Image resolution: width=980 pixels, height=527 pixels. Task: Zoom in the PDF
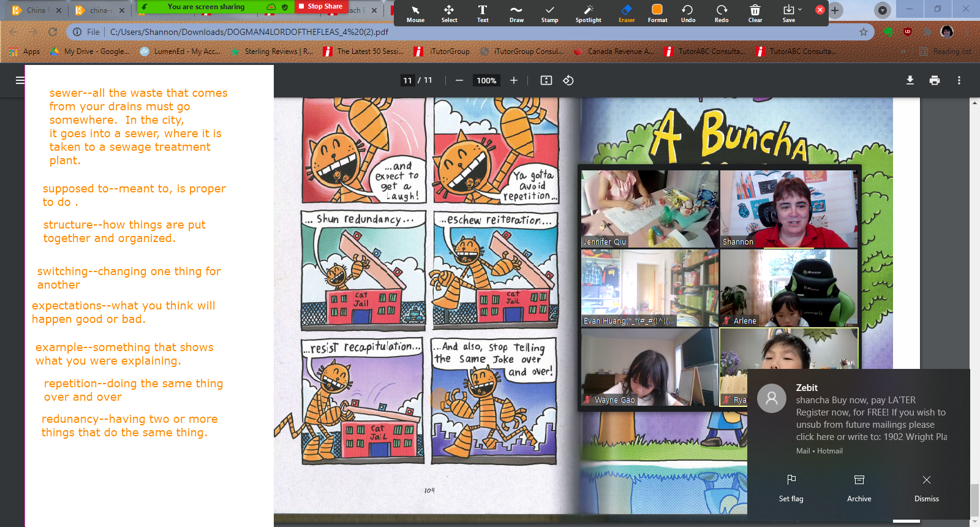pyautogui.click(x=514, y=80)
